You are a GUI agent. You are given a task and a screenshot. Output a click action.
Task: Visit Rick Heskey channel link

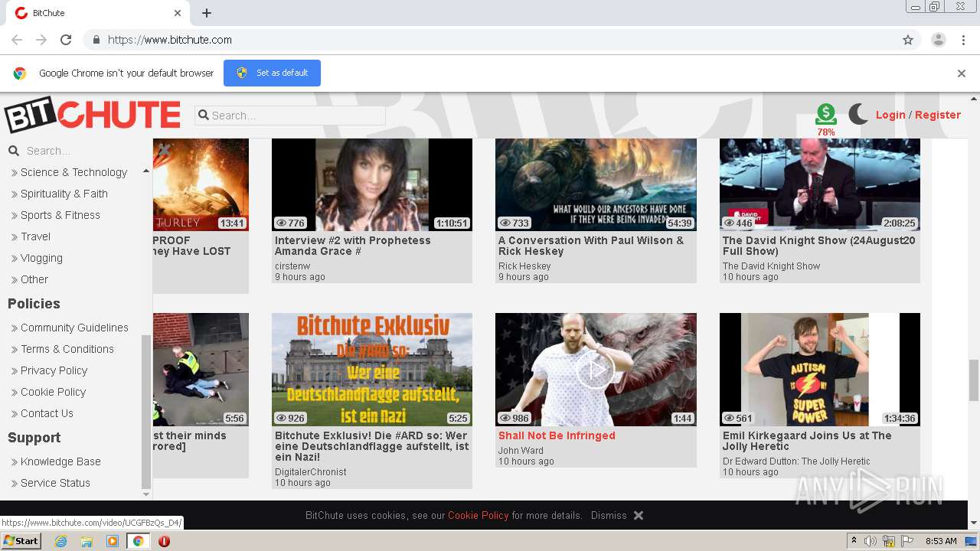[524, 266]
